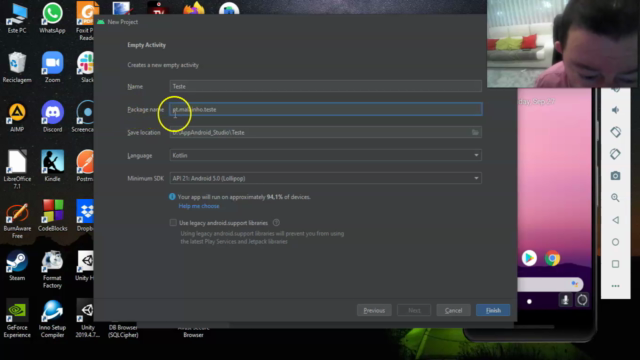Click the Package name input field
The width and height of the screenshot is (640, 360).
pyautogui.click(x=326, y=109)
